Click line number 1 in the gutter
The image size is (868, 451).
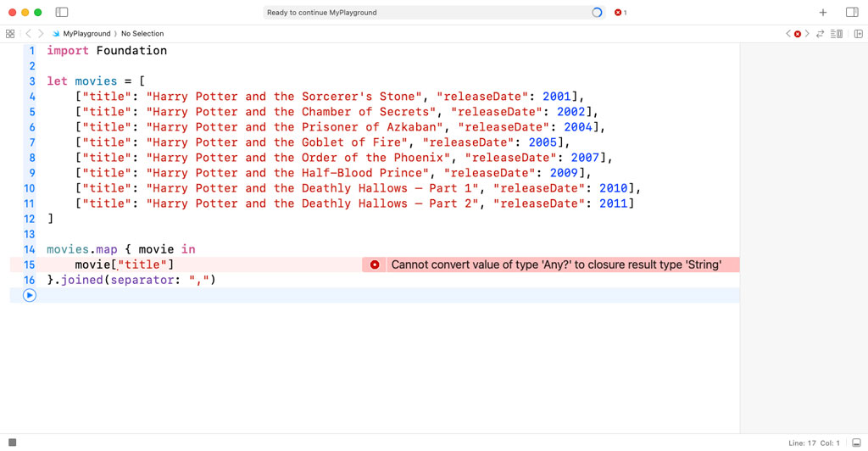31,50
